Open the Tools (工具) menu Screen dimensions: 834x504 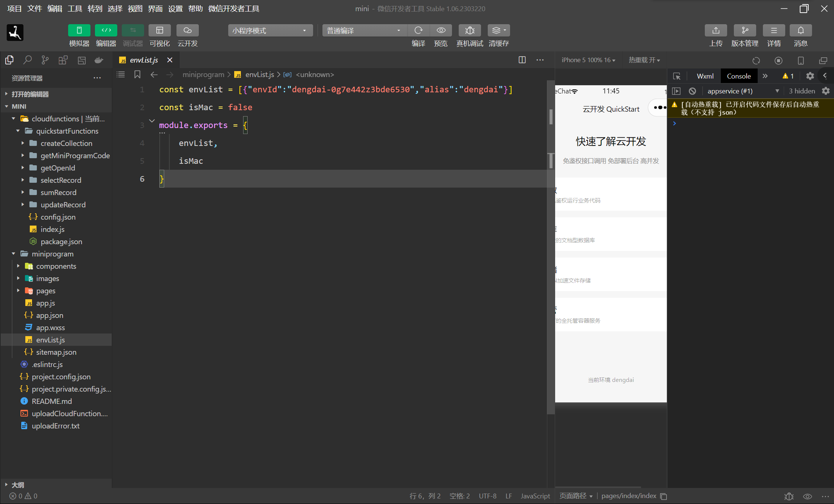tap(74, 9)
